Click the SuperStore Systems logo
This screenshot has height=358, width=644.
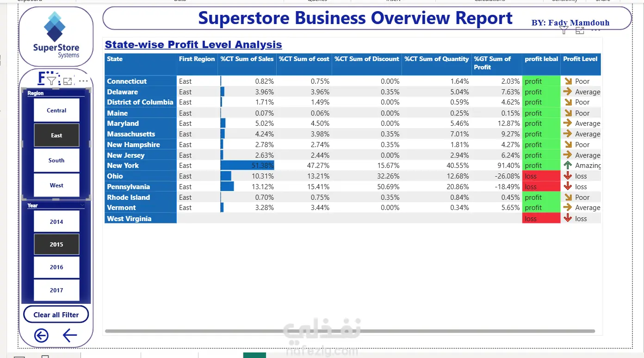(56, 36)
